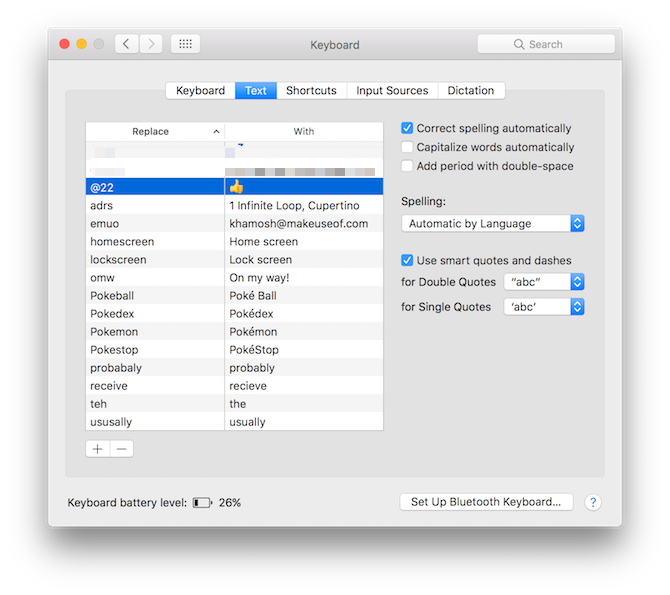Click the recieve replacement cell
This screenshot has height=595, width=670.
coord(304,386)
